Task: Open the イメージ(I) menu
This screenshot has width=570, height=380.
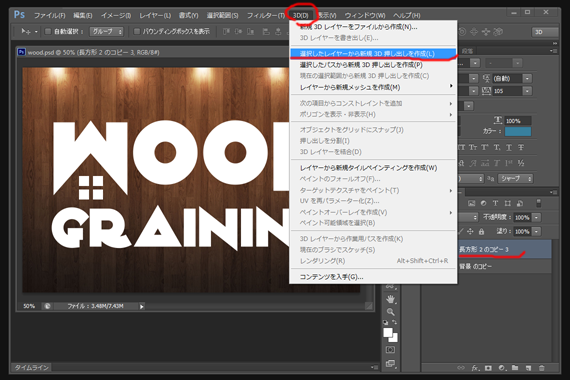Action: [116, 15]
